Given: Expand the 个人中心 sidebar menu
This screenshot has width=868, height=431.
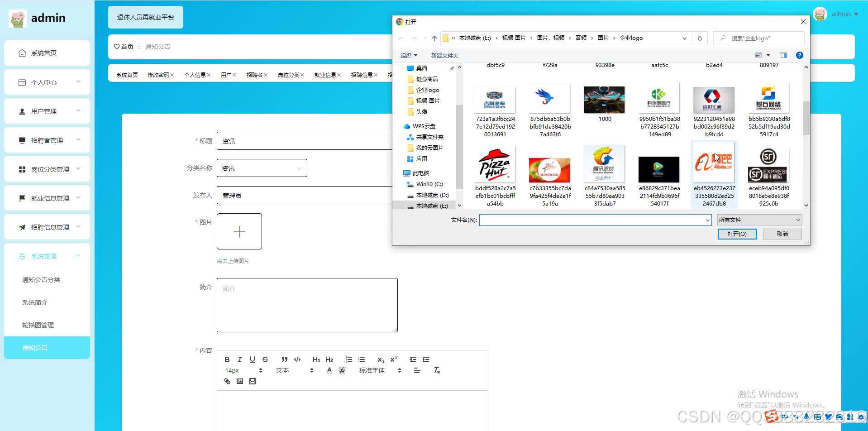Looking at the screenshot, I should pos(47,82).
